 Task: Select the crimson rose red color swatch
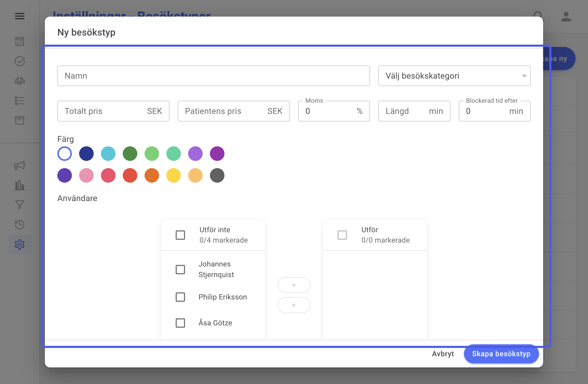click(108, 175)
